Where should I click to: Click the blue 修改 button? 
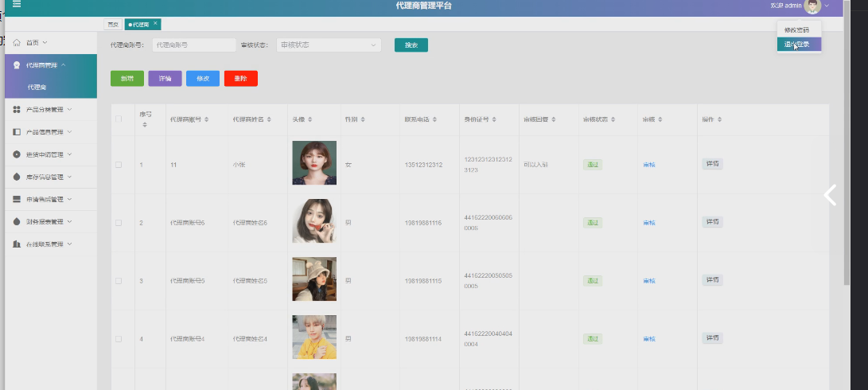coord(203,79)
